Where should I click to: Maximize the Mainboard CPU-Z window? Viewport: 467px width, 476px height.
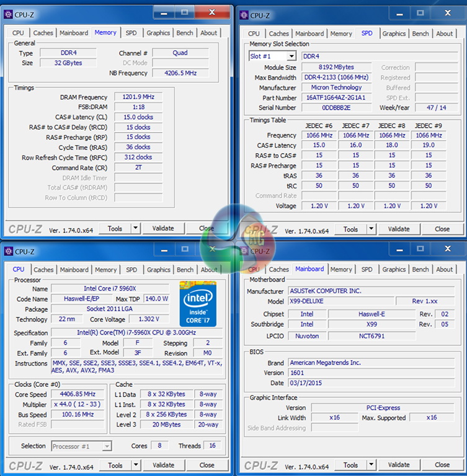(x=420, y=249)
